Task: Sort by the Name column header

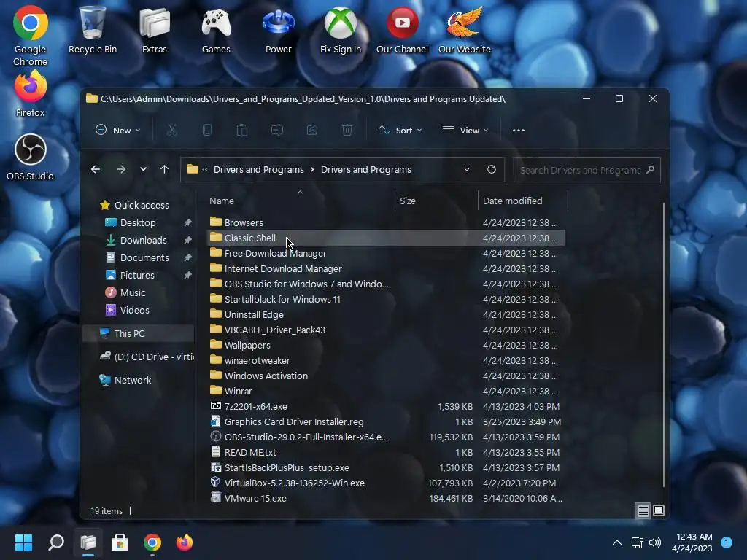Action: [x=222, y=201]
